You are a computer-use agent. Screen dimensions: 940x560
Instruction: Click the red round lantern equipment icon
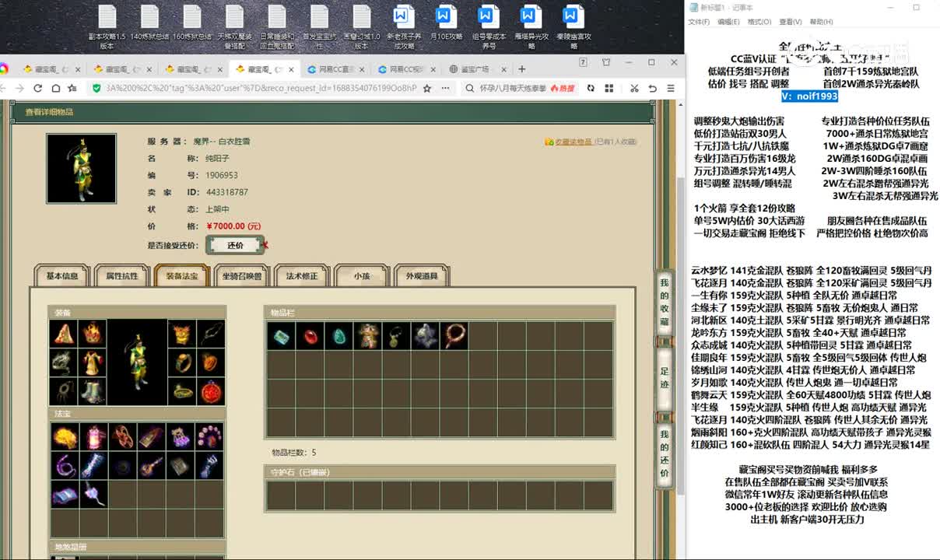click(x=211, y=391)
